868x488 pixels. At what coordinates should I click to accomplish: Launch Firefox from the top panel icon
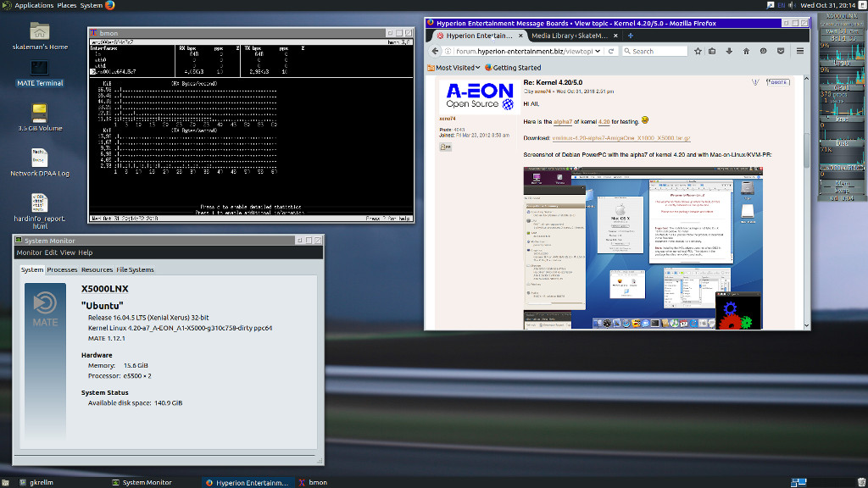point(110,5)
